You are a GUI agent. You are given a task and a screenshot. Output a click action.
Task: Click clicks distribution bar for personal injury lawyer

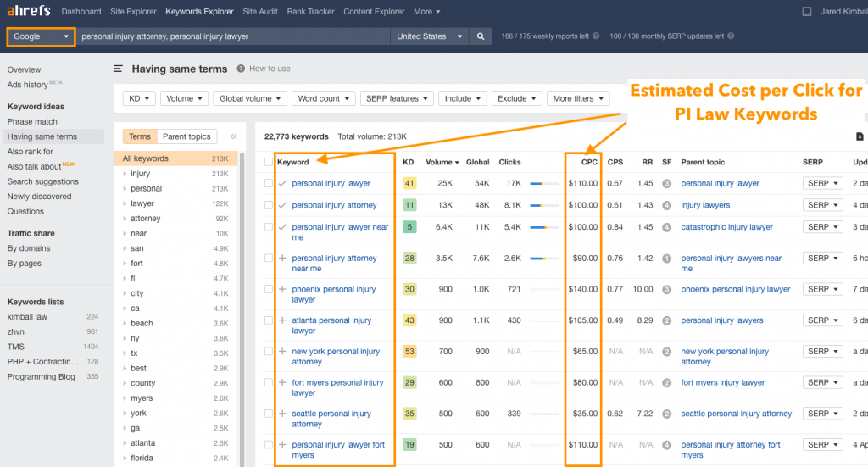544,183
